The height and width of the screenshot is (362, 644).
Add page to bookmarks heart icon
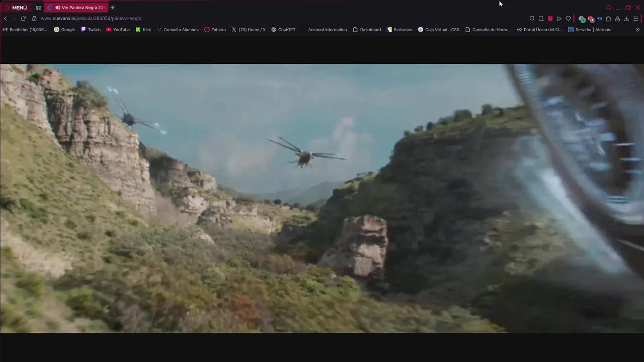click(568, 19)
